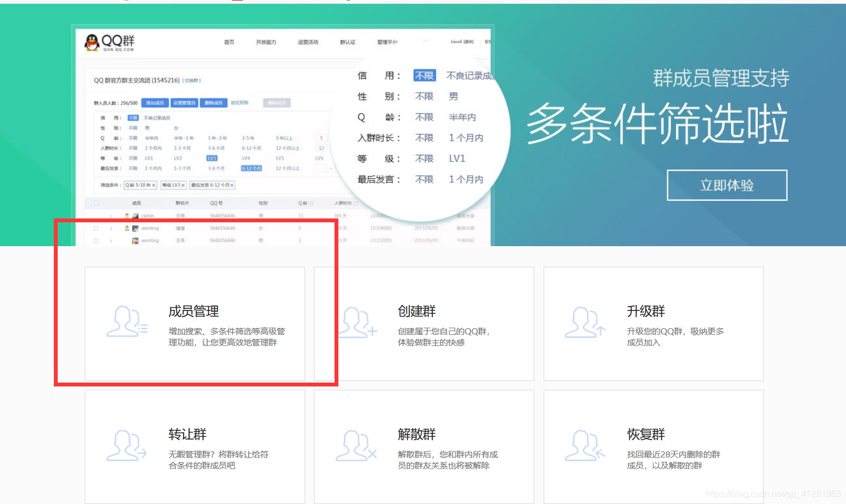Open the 恢复群 title link
The image size is (846, 504).
click(646, 435)
